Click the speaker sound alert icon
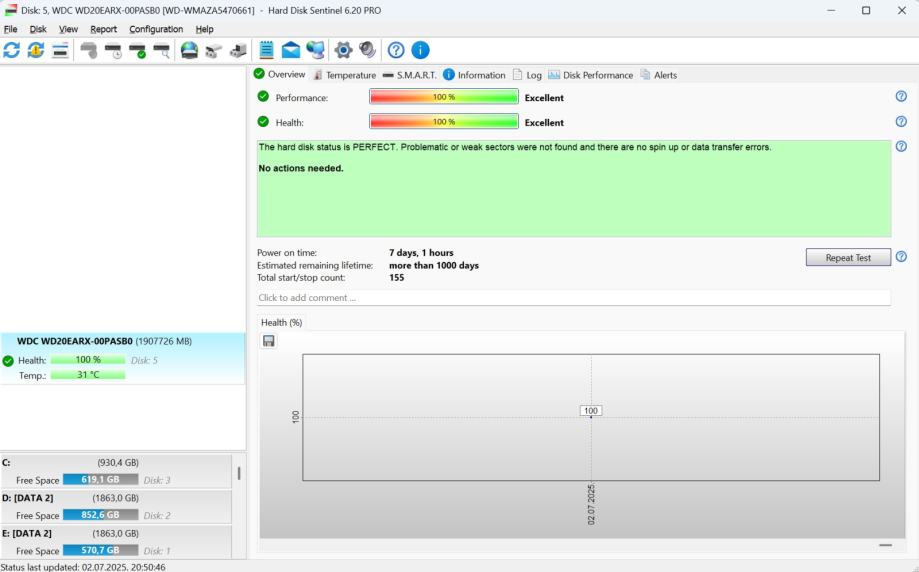919x572 pixels. point(367,50)
